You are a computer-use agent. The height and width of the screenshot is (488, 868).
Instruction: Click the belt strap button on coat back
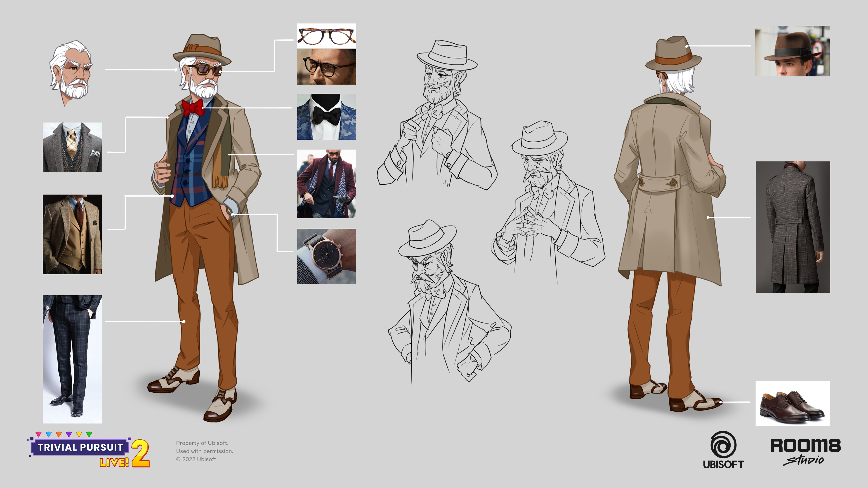pos(673,182)
